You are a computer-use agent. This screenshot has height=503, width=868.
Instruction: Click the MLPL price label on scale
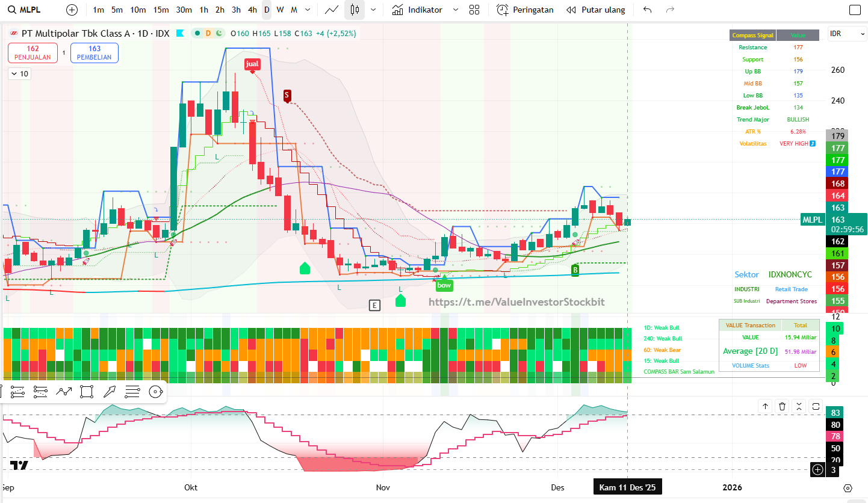pos(814,220)
